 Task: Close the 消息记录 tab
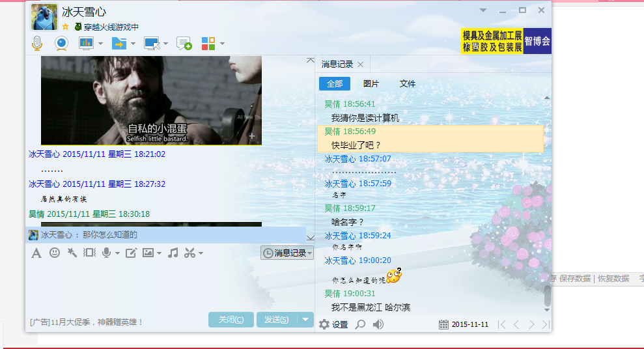pos(361,64)
